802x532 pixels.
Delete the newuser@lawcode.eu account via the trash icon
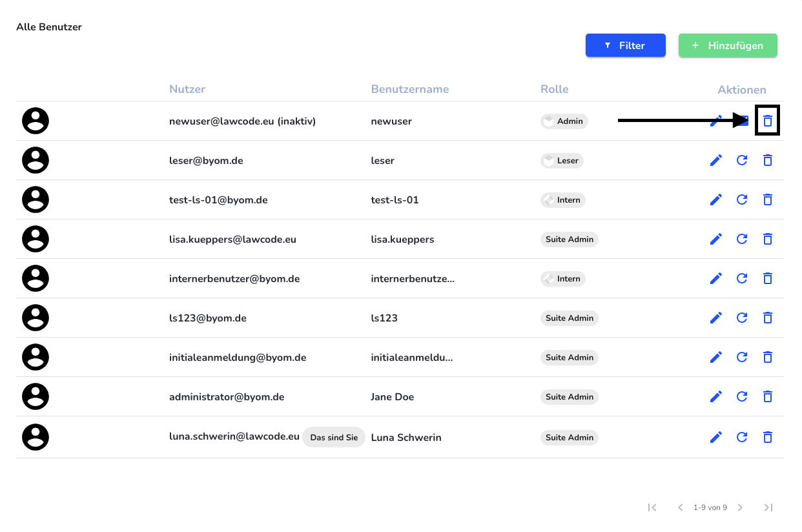click(768, 121)
